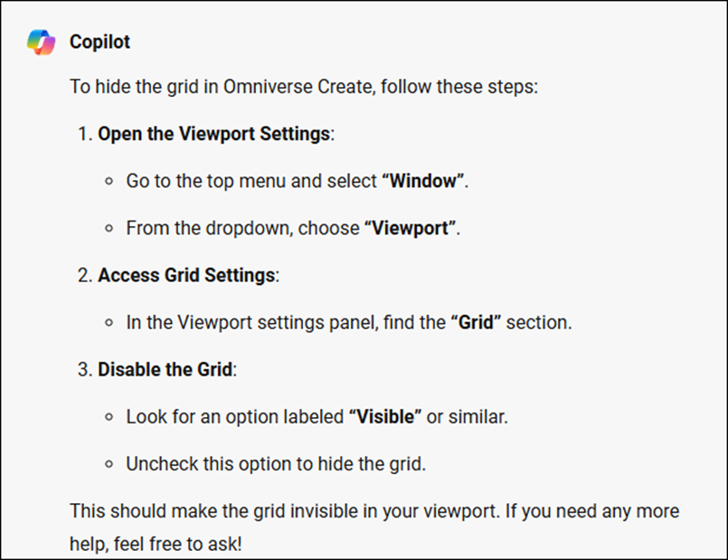Click the 'Uncheck this option' bullet line

coord(276,464)
